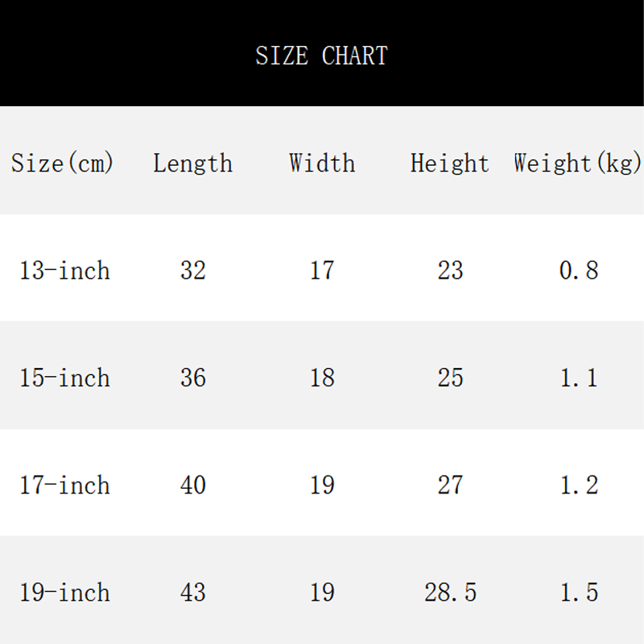This screenshot has width=644, height=644.
Task: Select the Size(cm) column header
Action: tap(63, 163)
